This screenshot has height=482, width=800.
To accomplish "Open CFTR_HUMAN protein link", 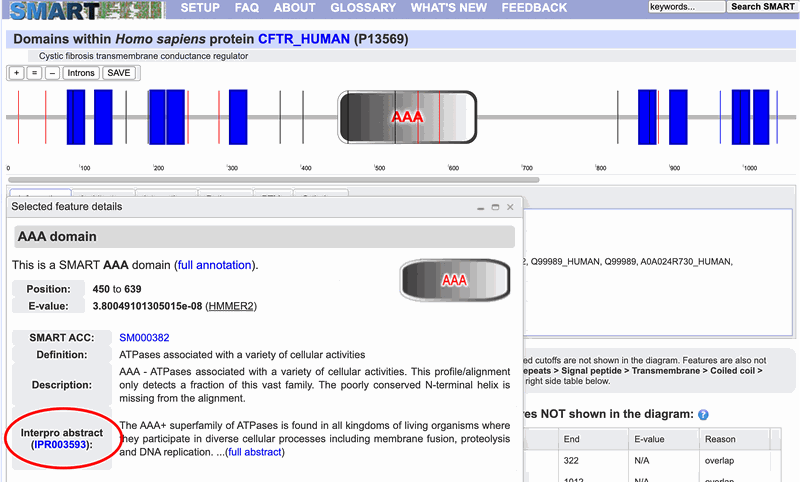I will [304, 39].
